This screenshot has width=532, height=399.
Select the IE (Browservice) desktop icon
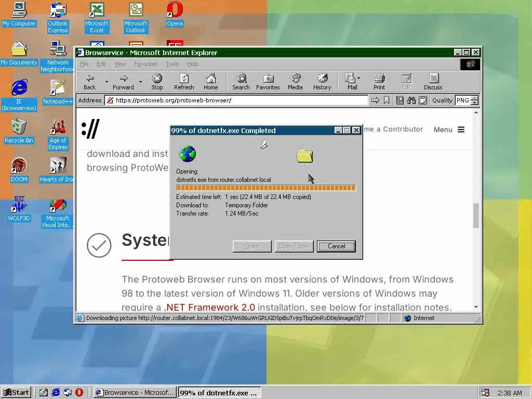19,96
